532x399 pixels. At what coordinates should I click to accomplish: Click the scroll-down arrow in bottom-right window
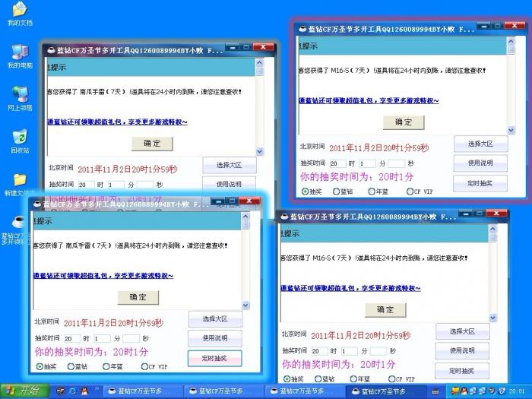coord(492,318)
